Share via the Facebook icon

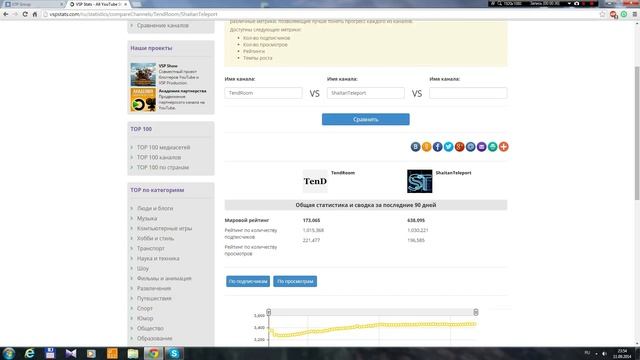click(438, 147)
